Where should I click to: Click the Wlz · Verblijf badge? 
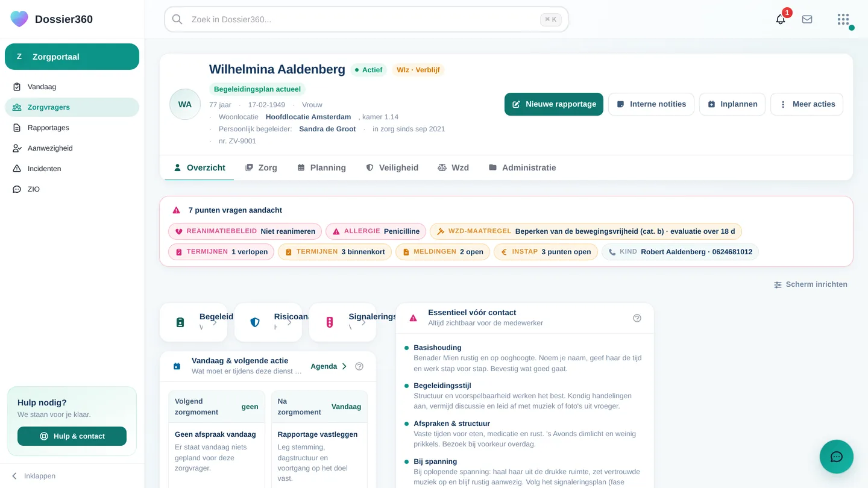tap(418, 70)
